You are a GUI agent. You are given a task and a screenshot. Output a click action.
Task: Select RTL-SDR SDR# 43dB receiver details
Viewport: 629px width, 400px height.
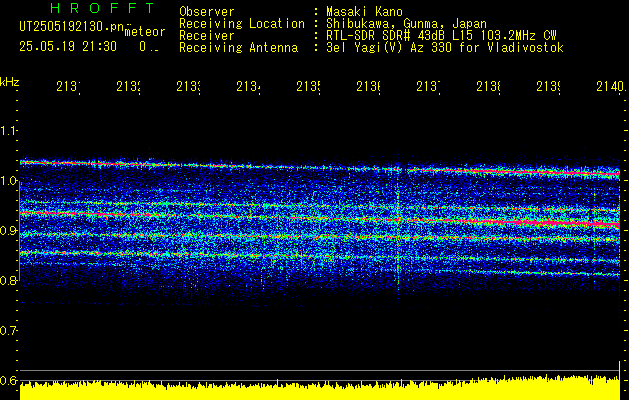point(441,36)
